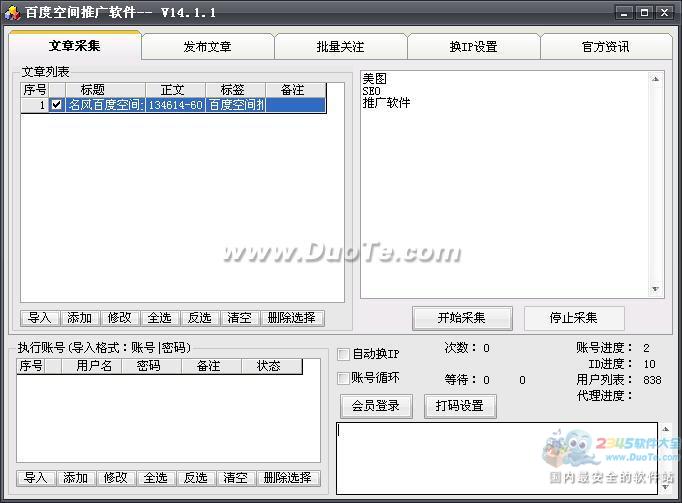This screenshot has width=682, height=503.
Task: Click 删除选择 under the account list
Action: coord(288,478)
